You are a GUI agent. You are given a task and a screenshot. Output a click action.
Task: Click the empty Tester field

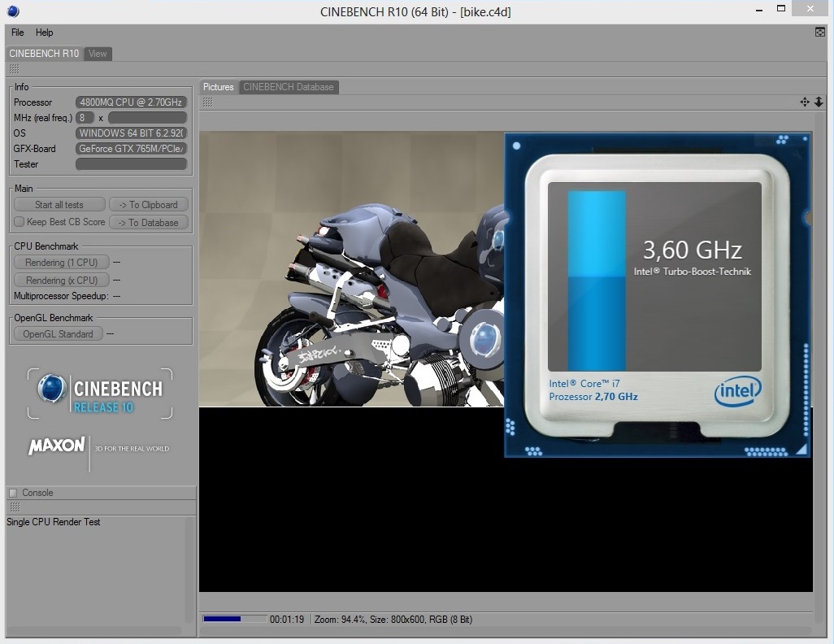point(132,164)
